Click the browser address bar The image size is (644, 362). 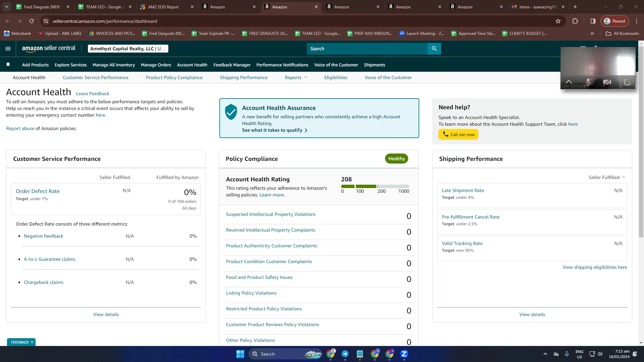(x=302, y=21)
